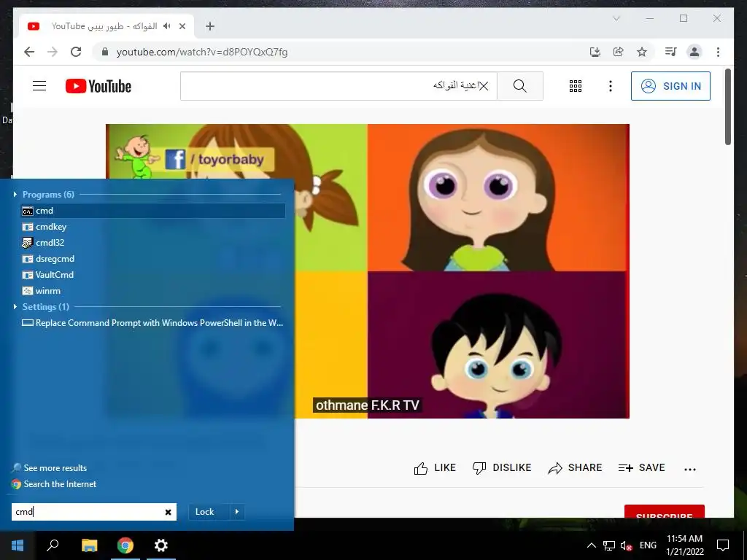The image size is (747, 560).
Task: Click the padlock site info icon
Action: click(x=105, y=52)
